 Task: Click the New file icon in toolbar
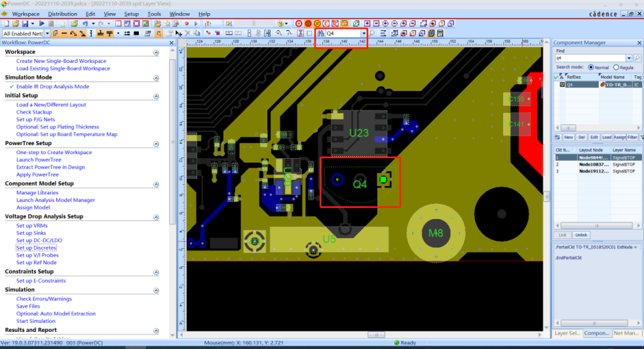coord(7,24)
